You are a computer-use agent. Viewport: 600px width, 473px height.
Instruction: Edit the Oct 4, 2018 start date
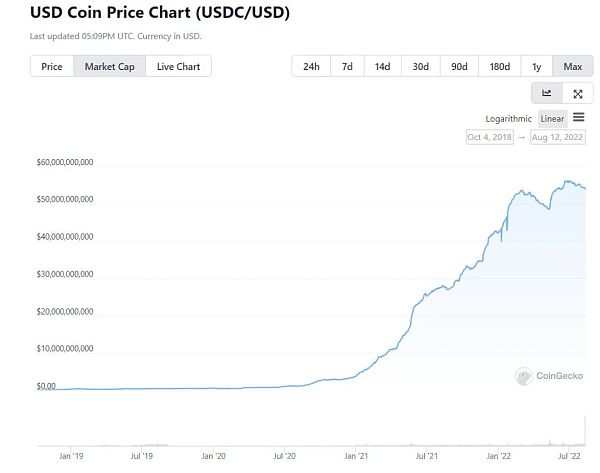coord(490,137)
